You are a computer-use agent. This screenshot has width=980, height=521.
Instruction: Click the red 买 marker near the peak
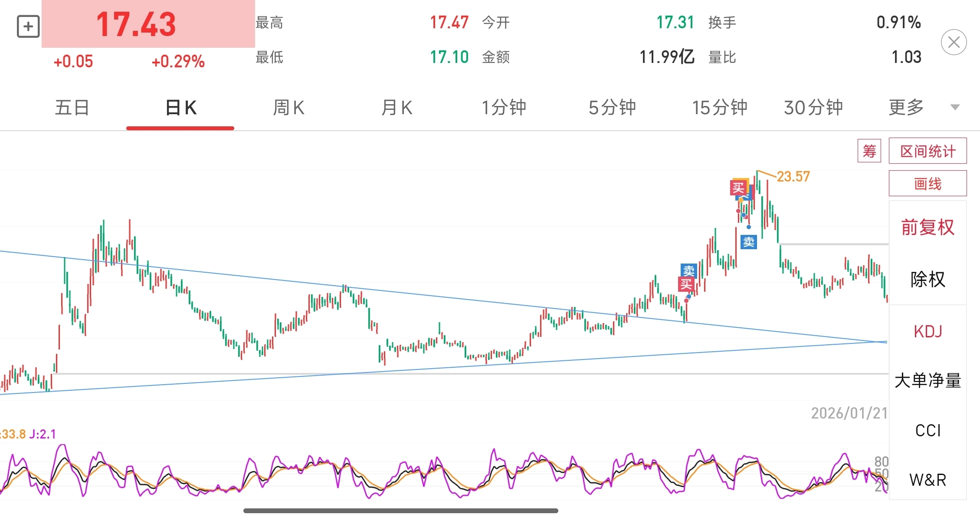tap(738, 188)
